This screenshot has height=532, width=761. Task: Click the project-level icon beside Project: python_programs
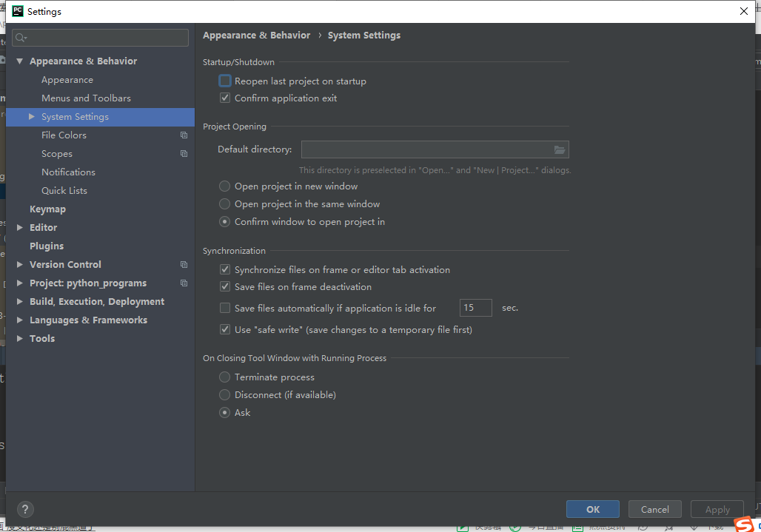coord(184,283)
